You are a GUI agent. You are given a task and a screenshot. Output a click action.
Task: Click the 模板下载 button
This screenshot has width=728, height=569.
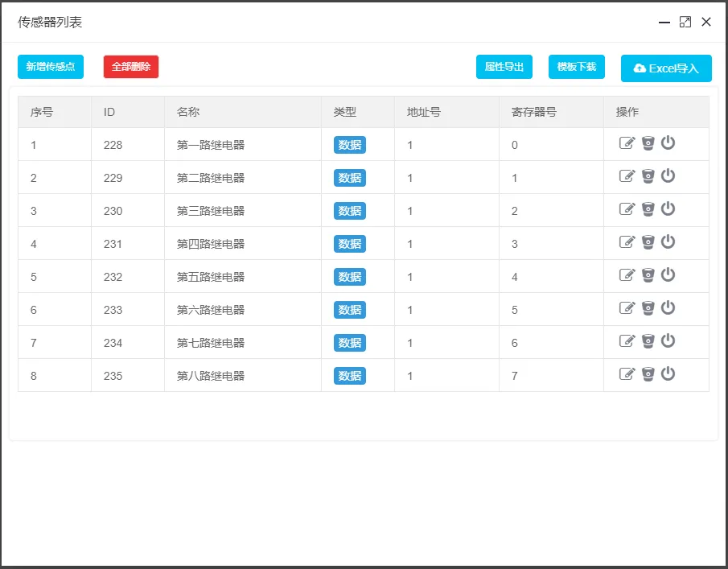point(576,67)
